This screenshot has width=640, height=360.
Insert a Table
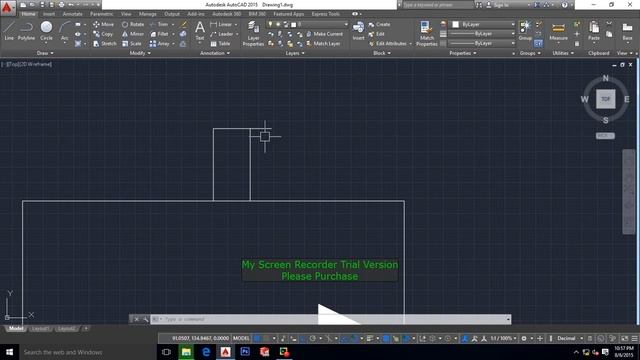[x=220, y=44]
